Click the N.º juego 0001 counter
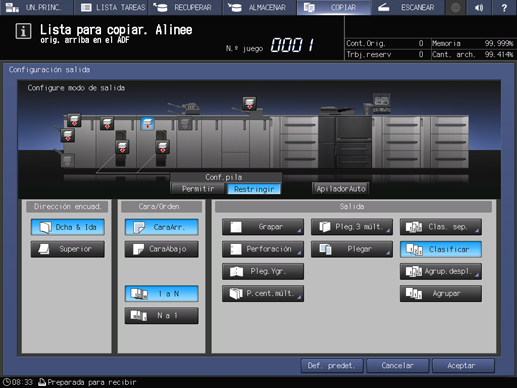Image resolution: width=517 pixels, height=388 pixels. [x=292, y=45]
